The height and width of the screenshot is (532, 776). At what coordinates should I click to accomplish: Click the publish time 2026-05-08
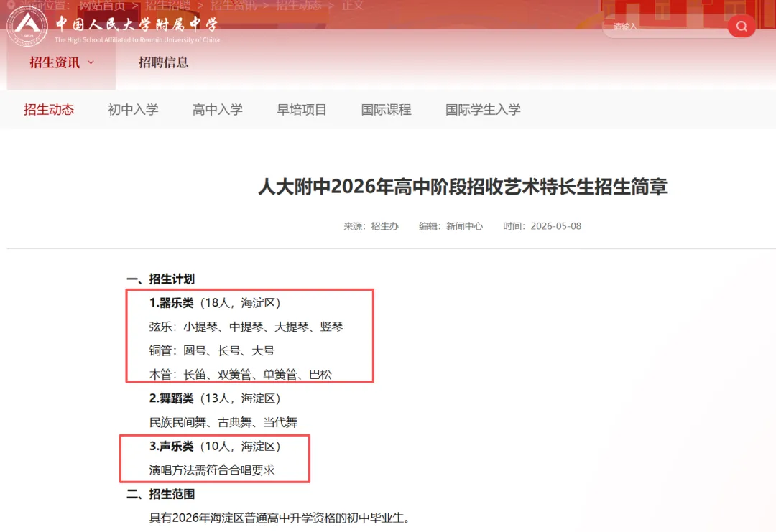coord(555,226)
